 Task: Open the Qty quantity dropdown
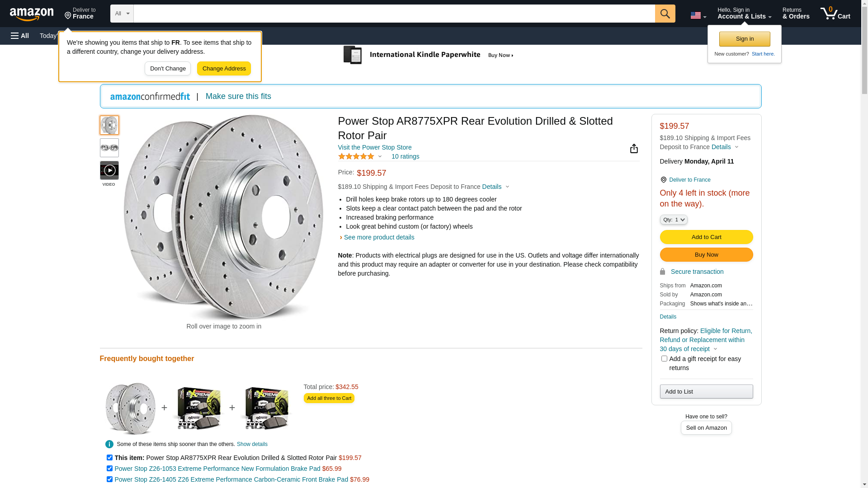(674, 220)
